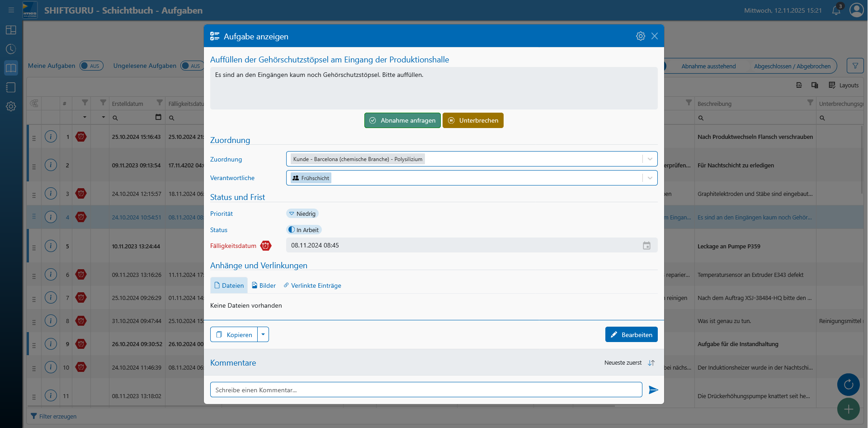Image resolution: width=868 pixels, height=428 pixels.
Task: Toggle Meine Aufgaben switch
Action: pos(91,66)
